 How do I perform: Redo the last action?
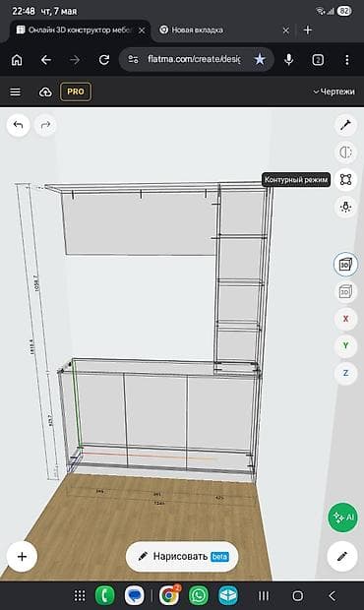pyautogui.click(x=45, y=125)
